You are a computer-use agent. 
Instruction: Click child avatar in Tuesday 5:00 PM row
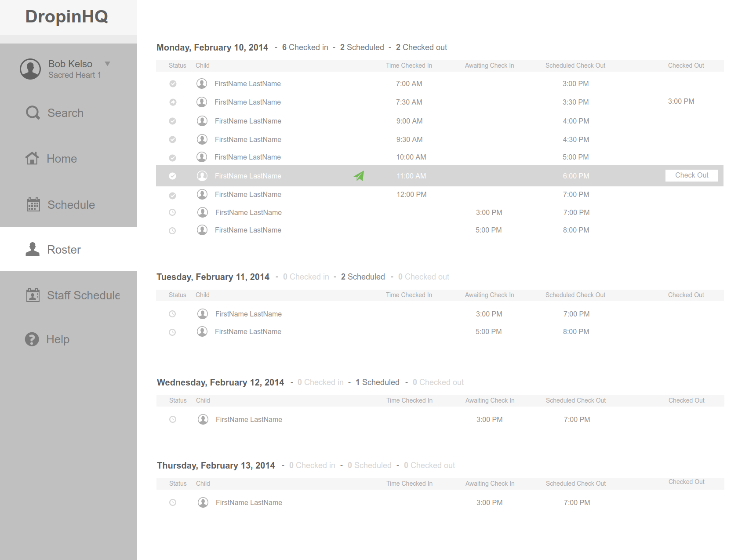(202, 331)
